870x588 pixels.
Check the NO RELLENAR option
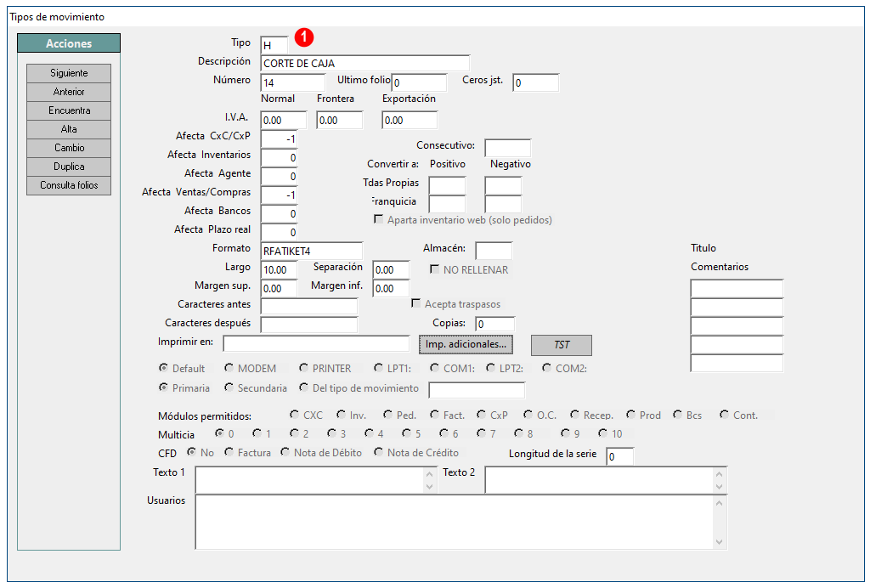434,269
